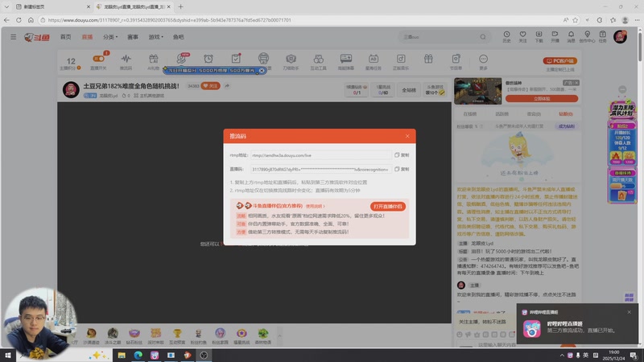This screenshot has width=644, height=362.
Task: Switch to the 在线榜 tab
Action: [470, 113]
